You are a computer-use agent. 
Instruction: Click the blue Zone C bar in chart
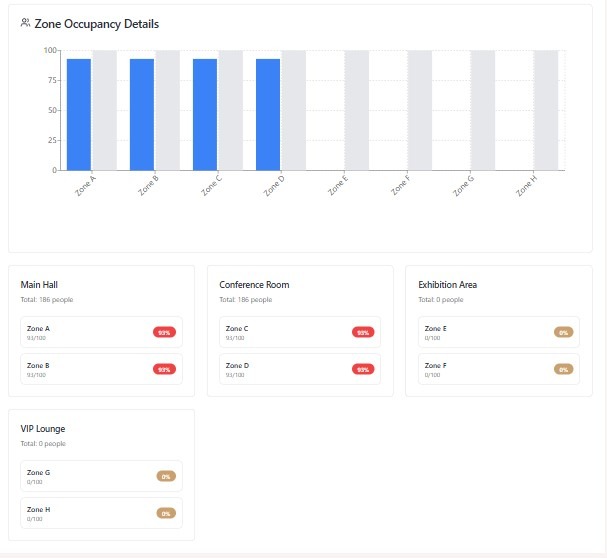205,114
